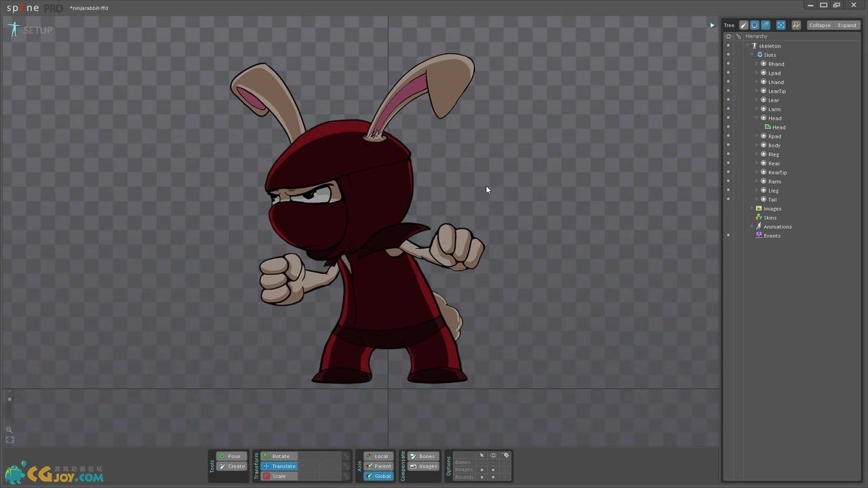Viewport: 868px width, 488px height.
Task: Toggle Images compensation
Action: click(x=423, y=466)
